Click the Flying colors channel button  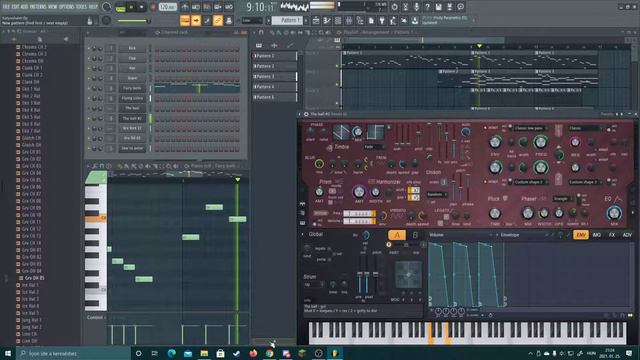[x=132, y=98]
